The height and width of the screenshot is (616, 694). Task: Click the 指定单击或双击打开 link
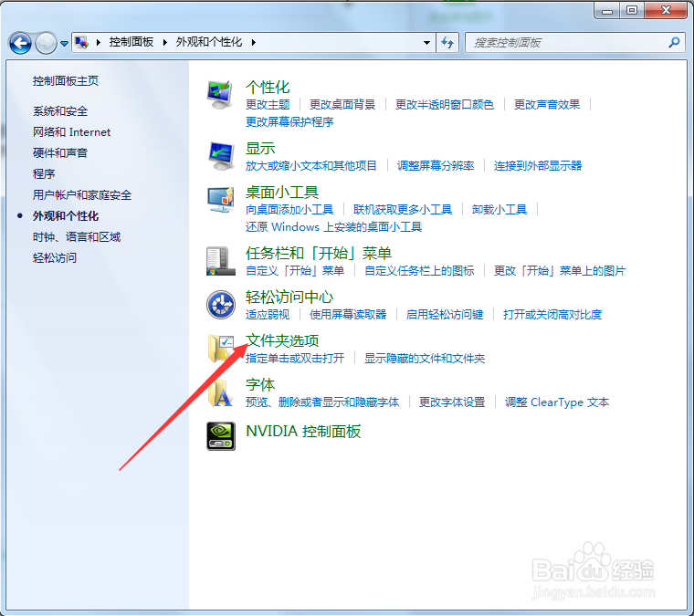(295, 358)
